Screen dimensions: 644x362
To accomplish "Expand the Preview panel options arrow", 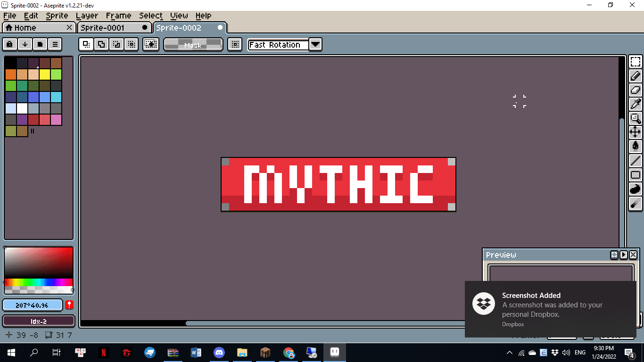I will [x=623, y=255].
